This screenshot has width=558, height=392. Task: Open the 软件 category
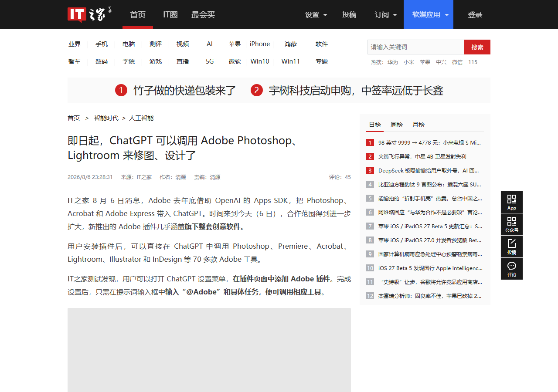pyautogui.click(x=322, y=44)
